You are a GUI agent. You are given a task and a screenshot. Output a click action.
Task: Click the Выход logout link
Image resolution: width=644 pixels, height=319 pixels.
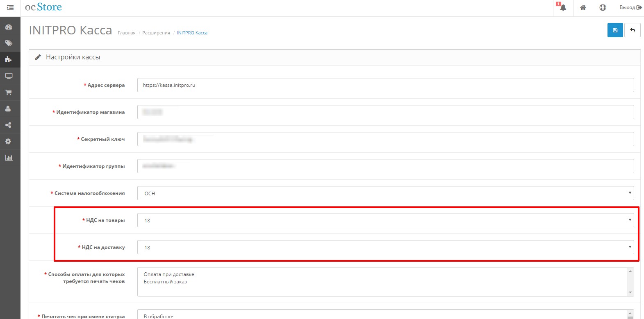point(630,7)
